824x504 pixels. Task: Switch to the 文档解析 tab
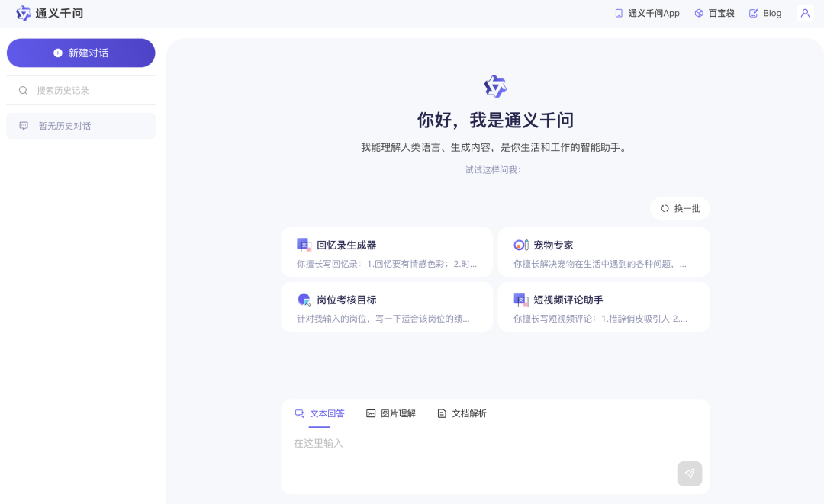(462, 414)
